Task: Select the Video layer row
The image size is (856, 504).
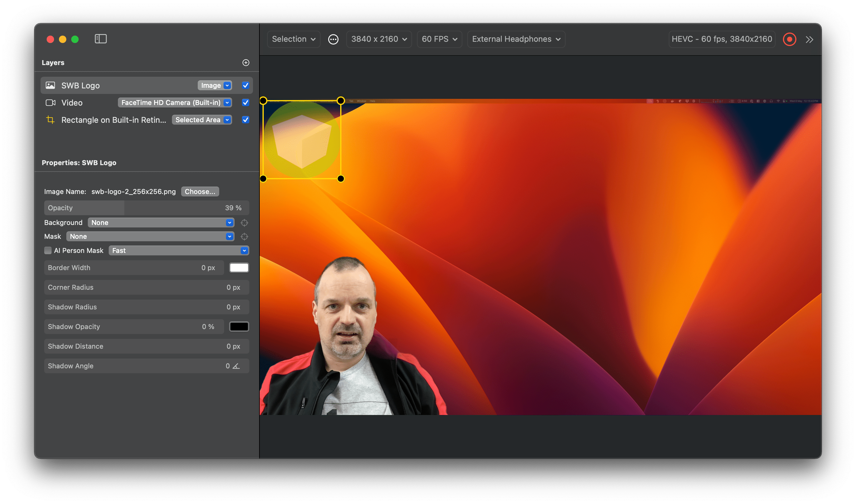Action: coord(147,103)
